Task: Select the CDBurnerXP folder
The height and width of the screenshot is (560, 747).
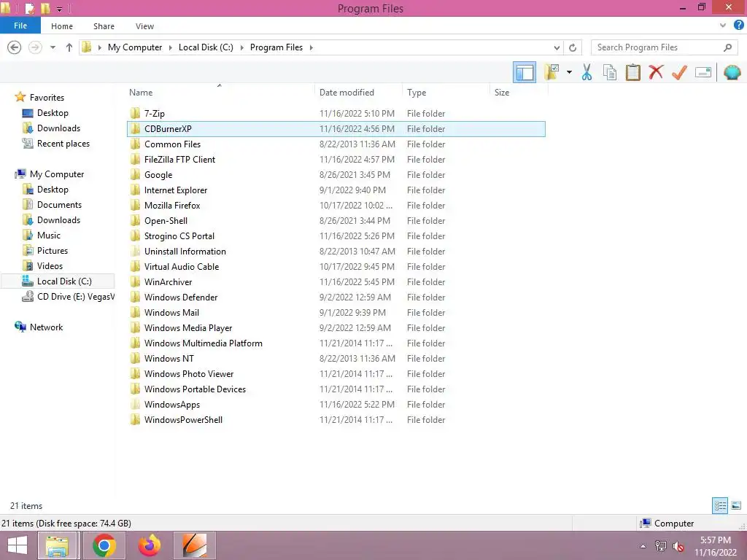Action: [x=336, y=128]
